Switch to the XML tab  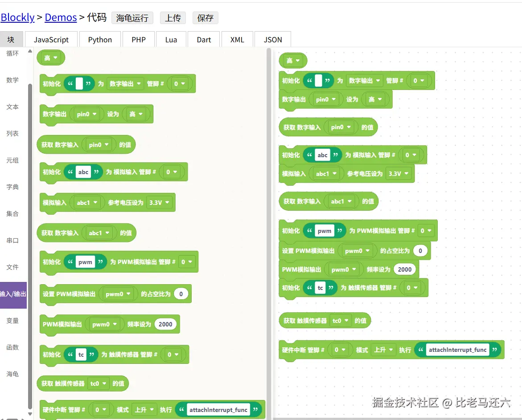point(237,39)
